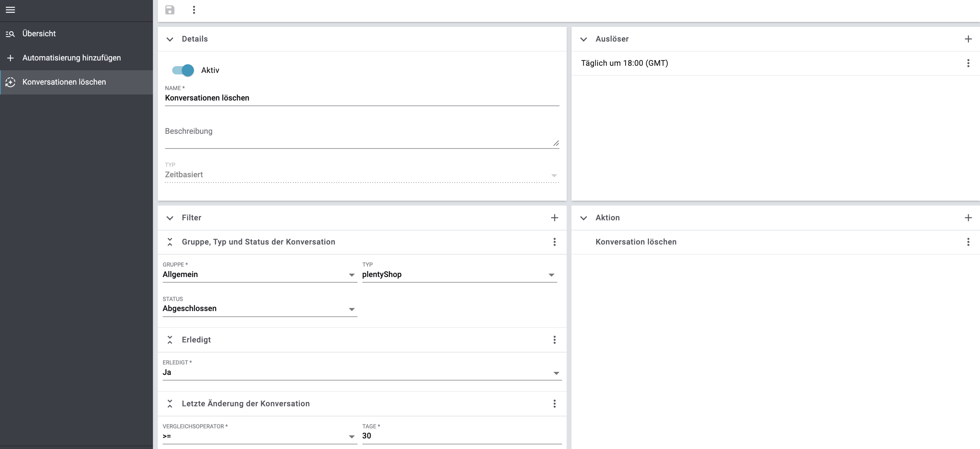Select Automatisierung hinzufügen in the sidebar

click(71, 58)
